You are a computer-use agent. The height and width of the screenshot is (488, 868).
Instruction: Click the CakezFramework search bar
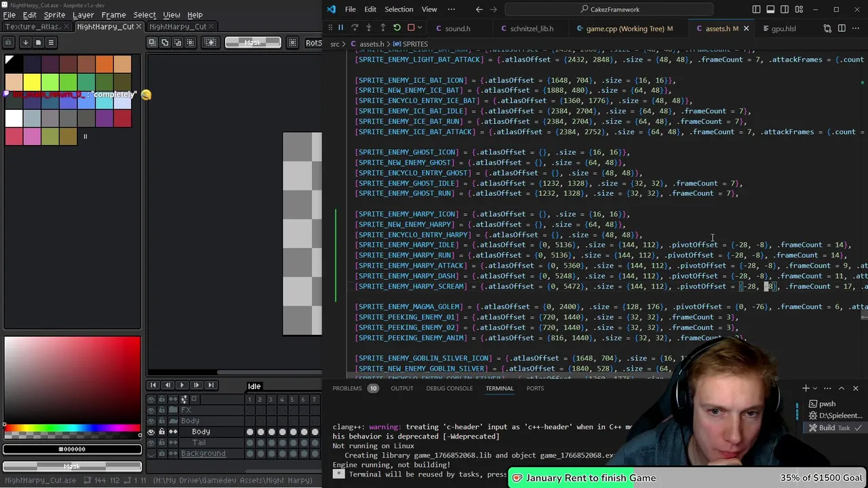pyautogui.click(x=610, y=9)
